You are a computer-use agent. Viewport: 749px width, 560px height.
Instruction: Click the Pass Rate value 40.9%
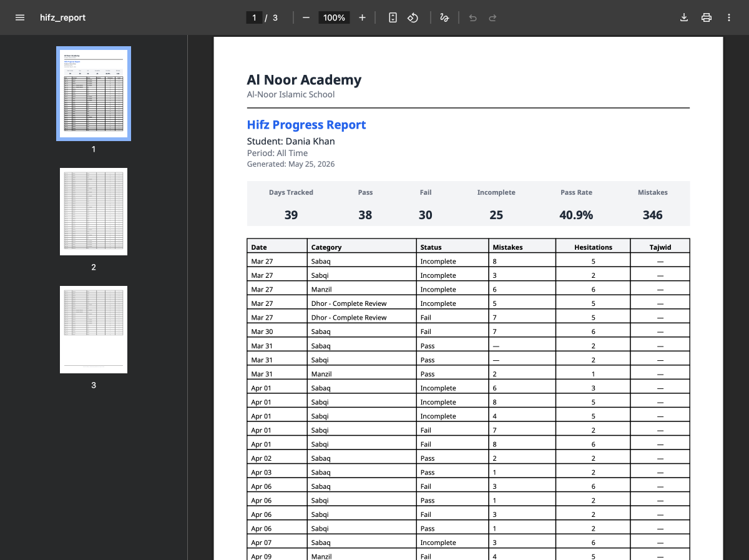(576, 215)
